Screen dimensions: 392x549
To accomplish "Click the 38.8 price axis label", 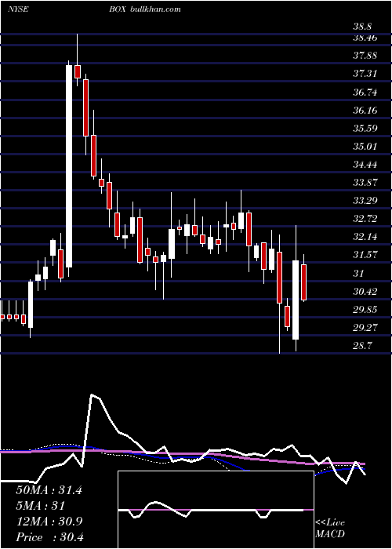I will [x=363, y=26].
